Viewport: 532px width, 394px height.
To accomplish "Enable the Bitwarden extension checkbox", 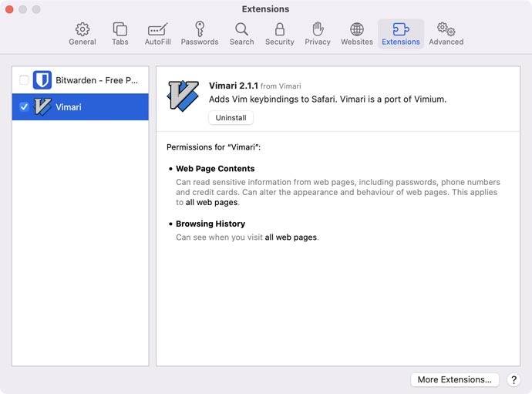I will click(x=24, y=80).
